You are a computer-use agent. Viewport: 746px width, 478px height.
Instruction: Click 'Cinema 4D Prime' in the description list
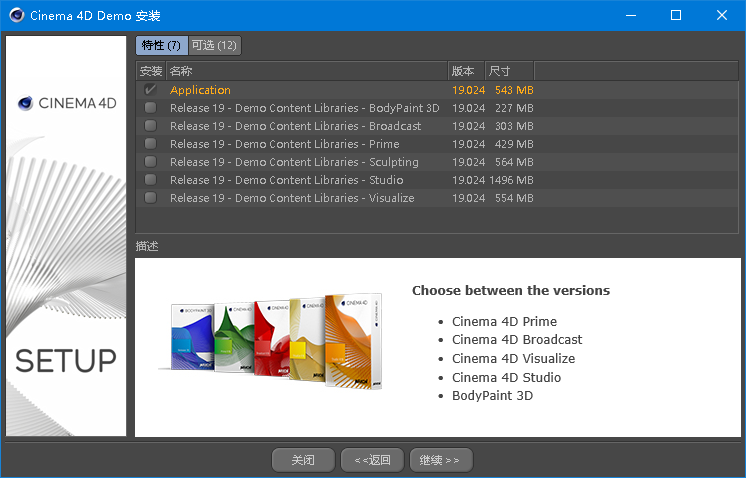(x=504, y=322)
